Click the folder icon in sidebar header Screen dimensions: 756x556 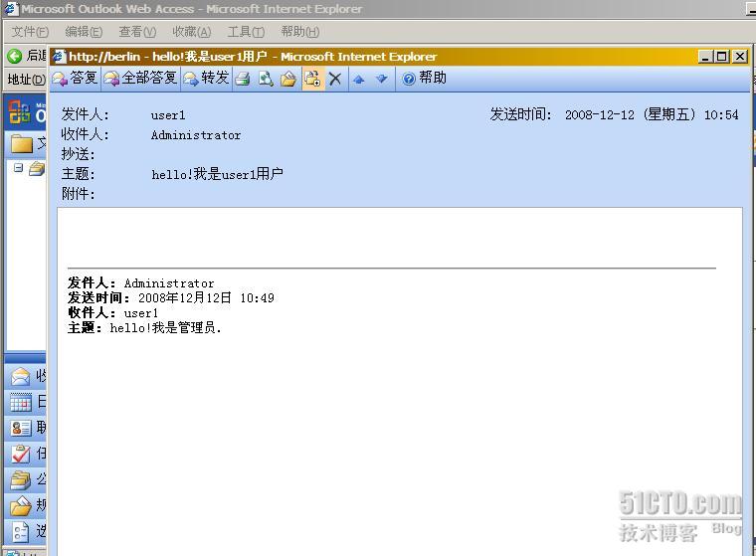(22, 143)
